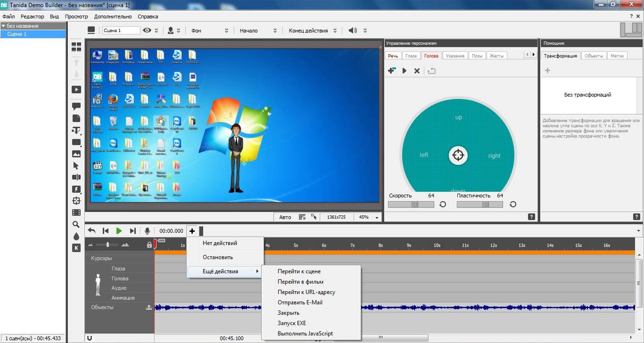644x343 pixels.
Task: Click the crosshair center of head control
Action: [x=458, y=155]
